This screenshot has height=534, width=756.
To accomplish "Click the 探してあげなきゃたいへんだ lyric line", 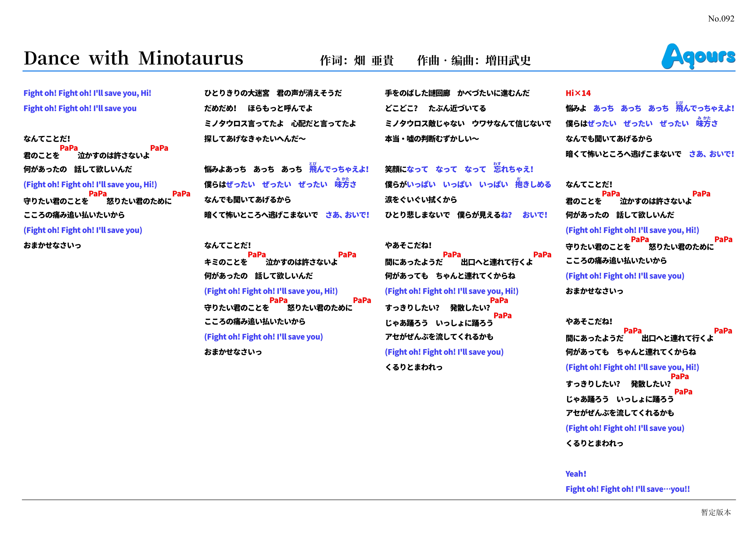I will pyautogui.click(x=255, y=139).
